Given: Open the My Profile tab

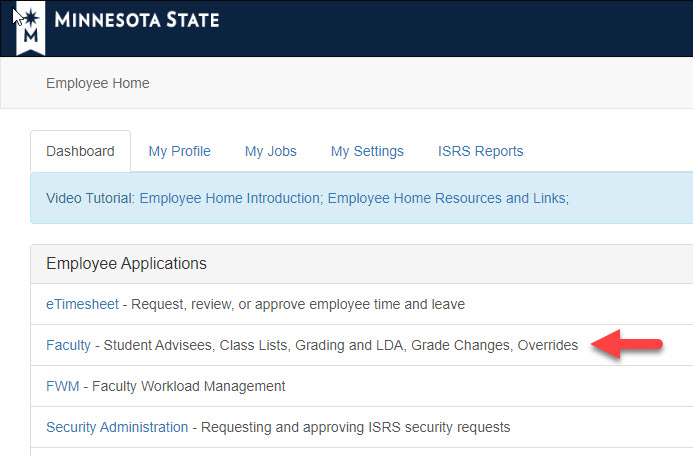Looking at the screenshot, I should [x=179, y=151].
